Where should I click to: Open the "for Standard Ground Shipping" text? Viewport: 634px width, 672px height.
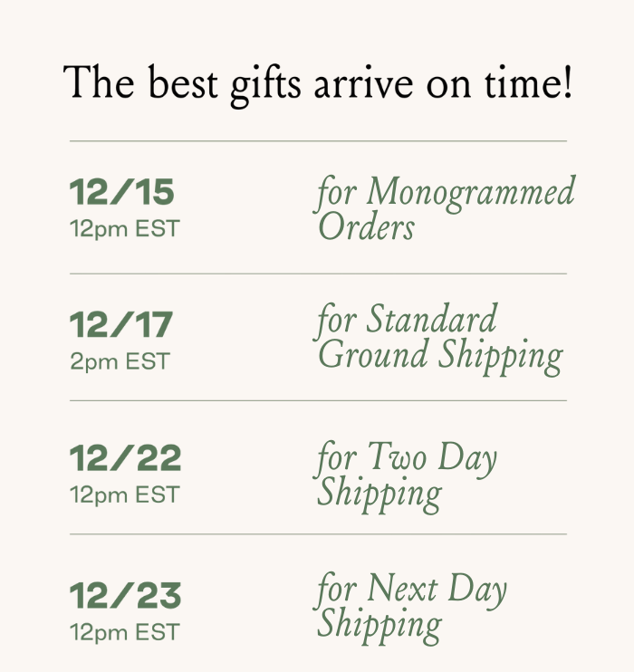[439, 337]
